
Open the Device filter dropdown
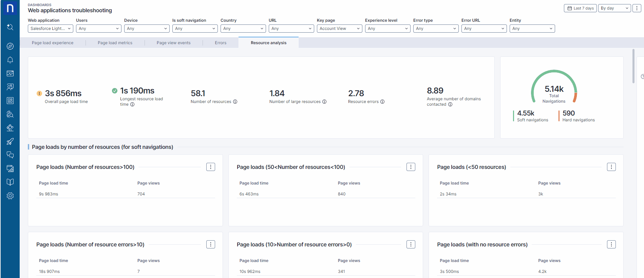click(147, 29)
